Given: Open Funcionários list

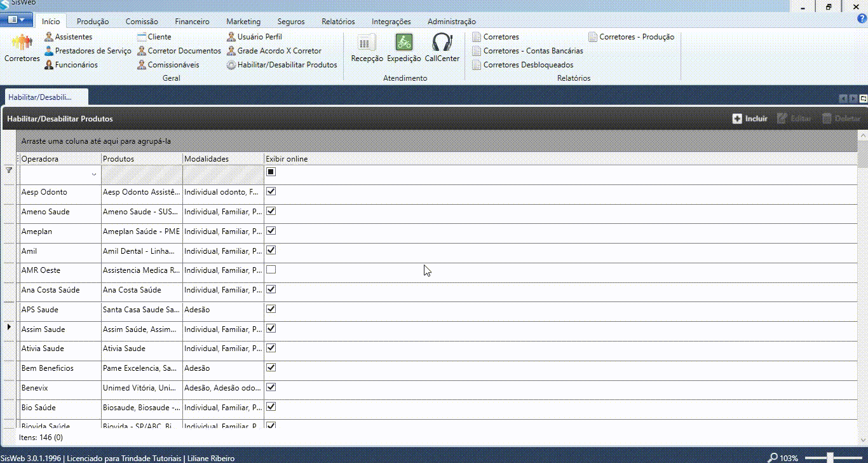Looking at the screenshot, I should 71,65.
